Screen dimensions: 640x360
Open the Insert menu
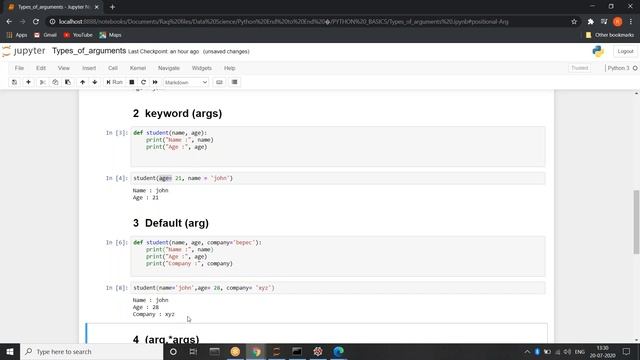pos(89,68)
